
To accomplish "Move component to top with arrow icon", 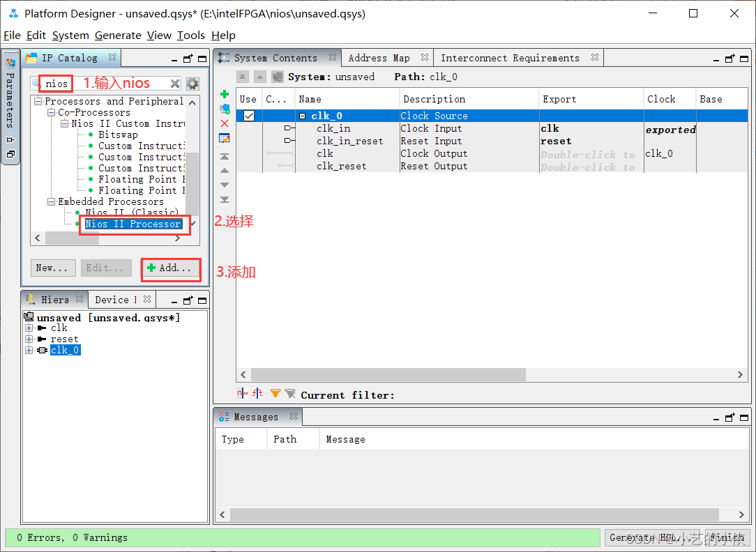I will click(224, 157).
